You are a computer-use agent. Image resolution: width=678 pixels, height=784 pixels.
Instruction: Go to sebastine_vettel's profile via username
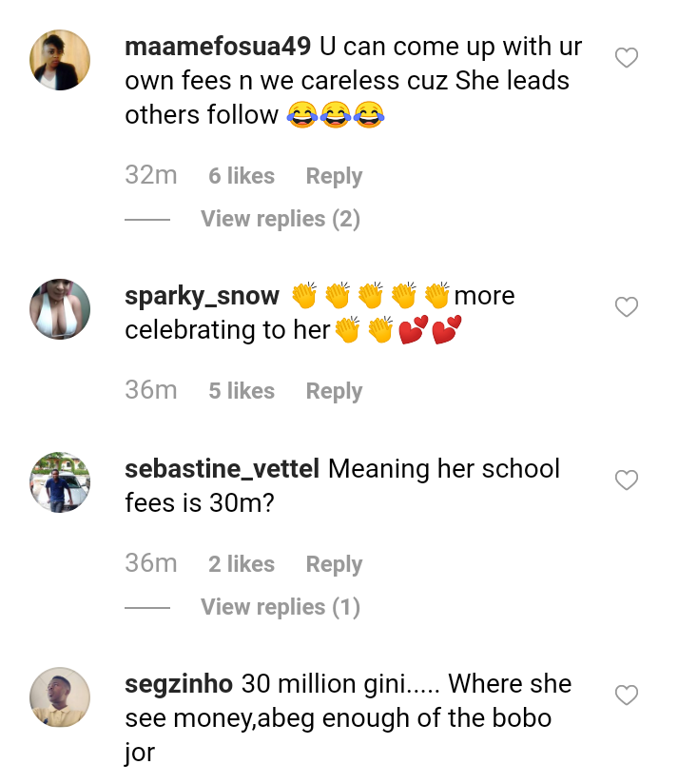click(x=223, y=469)
